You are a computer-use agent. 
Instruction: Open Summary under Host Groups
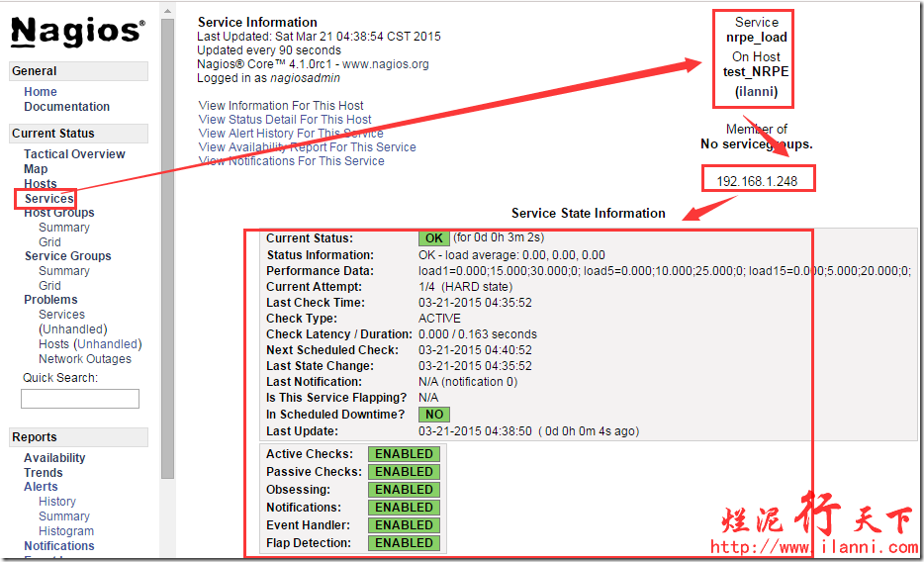coord(64,228)
